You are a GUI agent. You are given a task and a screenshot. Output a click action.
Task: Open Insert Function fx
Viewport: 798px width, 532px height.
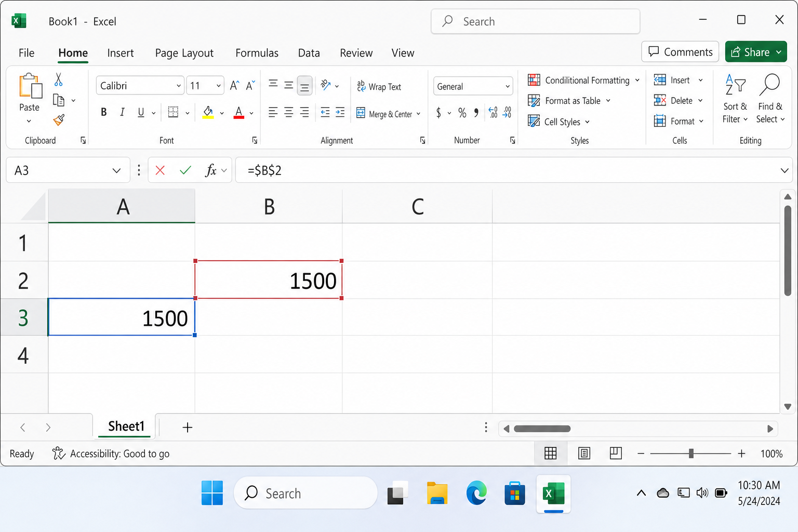[211, 170]
